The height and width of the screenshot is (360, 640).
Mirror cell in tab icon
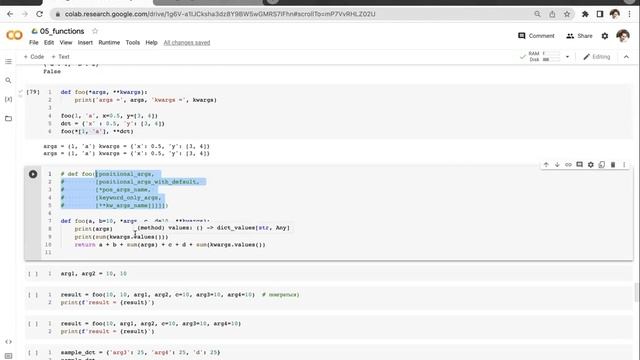(602, 164)
